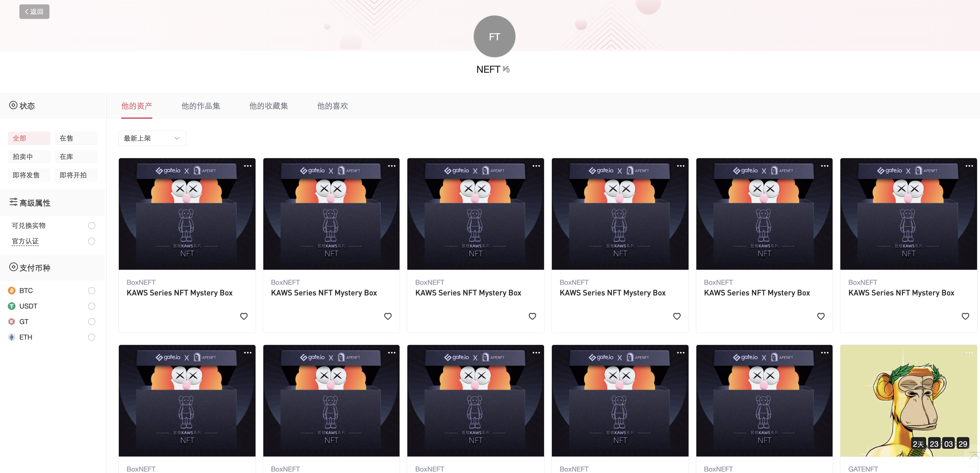Screen dimensions: 980x473
Task: Click the USDT coin icon
Action: pos(12,306)
